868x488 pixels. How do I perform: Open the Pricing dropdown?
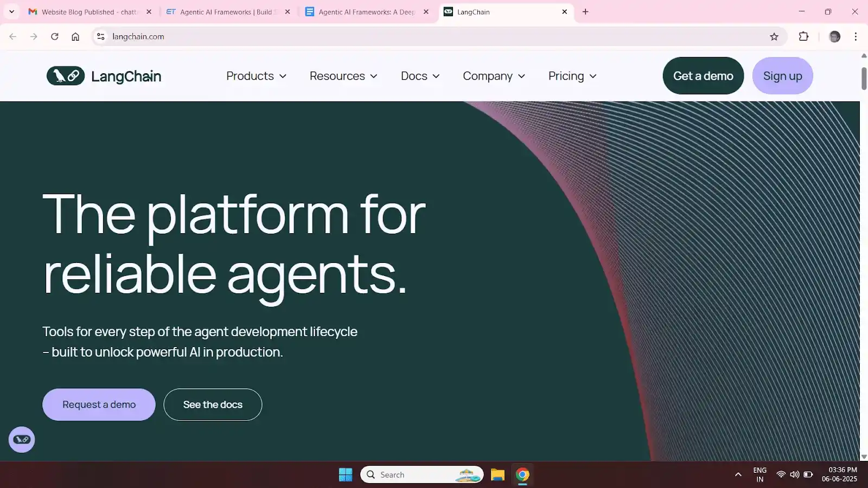[x=571, y=76]
